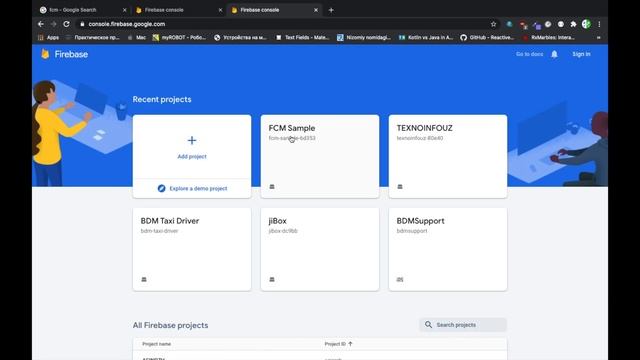Go back with the browser back arrow
This screenshot has width=640, height=360.
40,24
